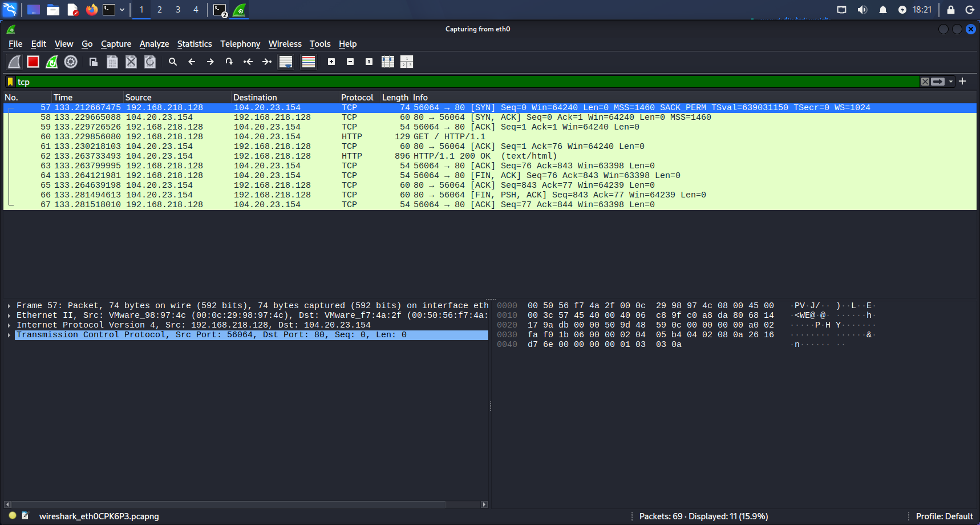The image size is (980, 525).
Task: Click the Profile: Default status entry
Action: pyautogui.click(x=944, y=516)
